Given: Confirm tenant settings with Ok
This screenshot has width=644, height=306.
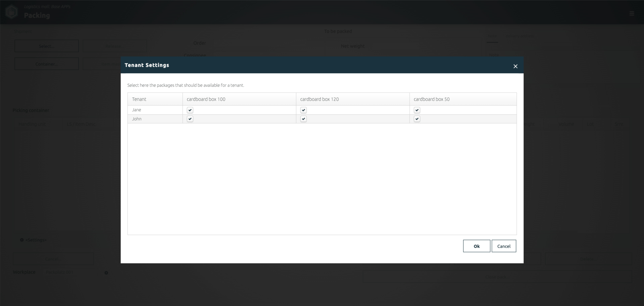Looking at the screenshot, I should (476, 246).
